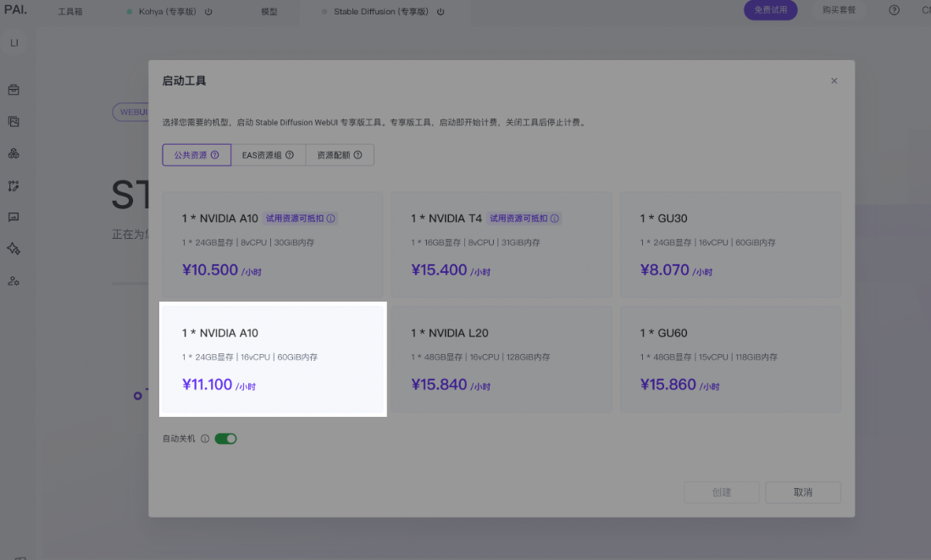This screenshot has width=931, height=560.
Task: Click info icon on NVIDIA T4 trial badge
Action: pyautogui.click(x=555, y=219)
